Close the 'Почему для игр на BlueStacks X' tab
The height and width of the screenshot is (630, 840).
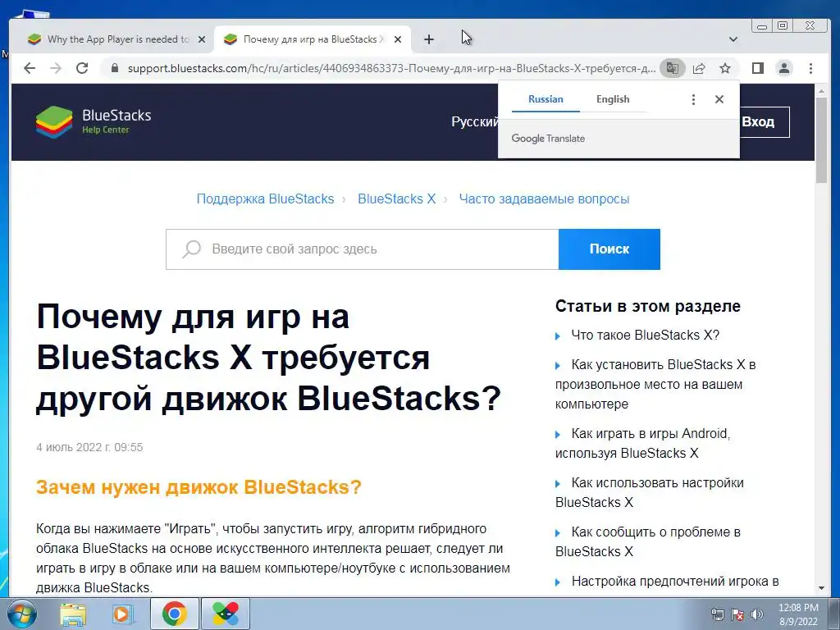[398, 39]
